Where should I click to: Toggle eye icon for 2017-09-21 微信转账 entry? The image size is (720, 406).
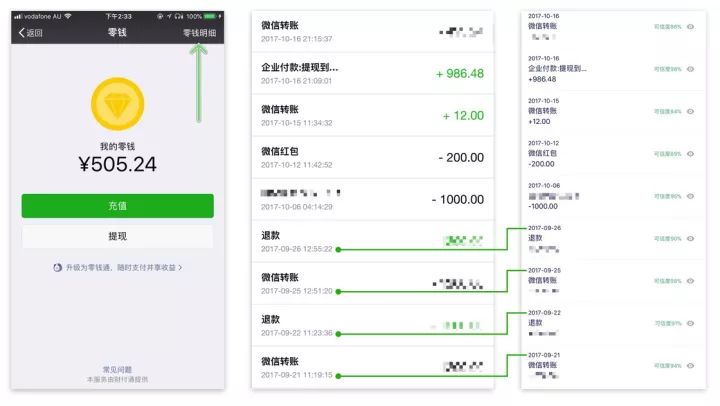pos(690,366)
